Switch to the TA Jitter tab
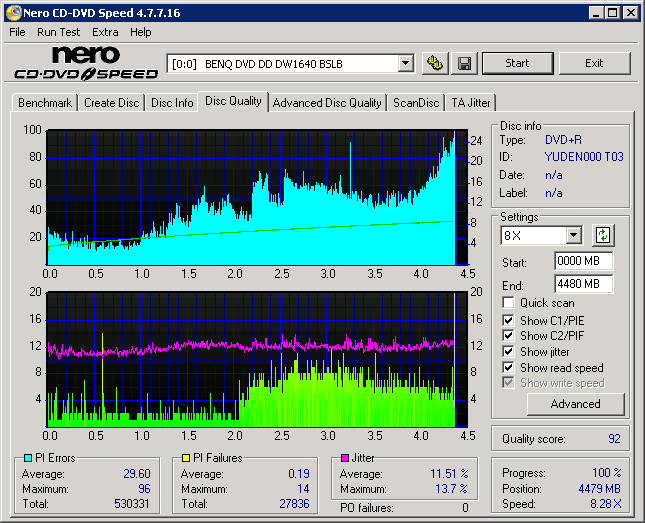645x523 pixels. point(470,103)
